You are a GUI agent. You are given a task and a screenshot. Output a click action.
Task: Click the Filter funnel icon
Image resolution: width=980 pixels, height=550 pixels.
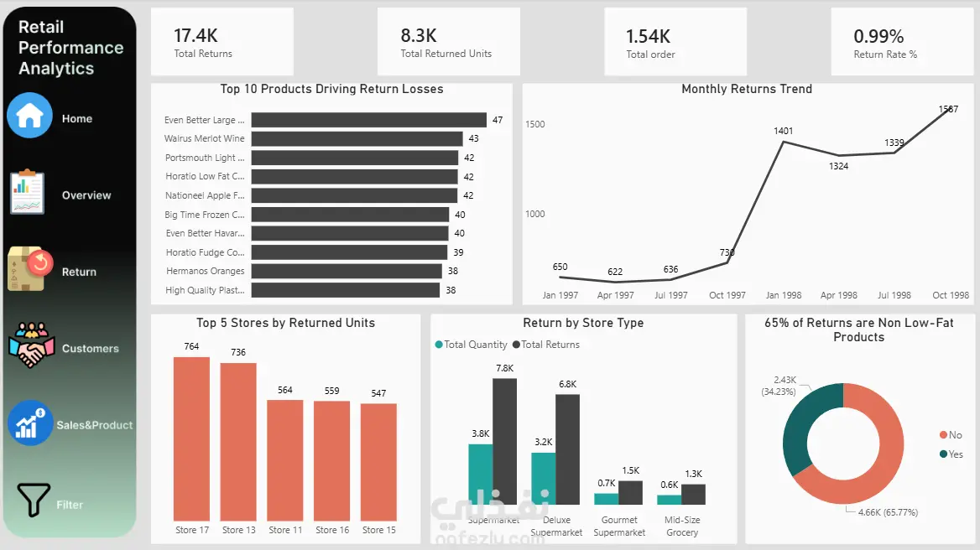tap(33, 500)
